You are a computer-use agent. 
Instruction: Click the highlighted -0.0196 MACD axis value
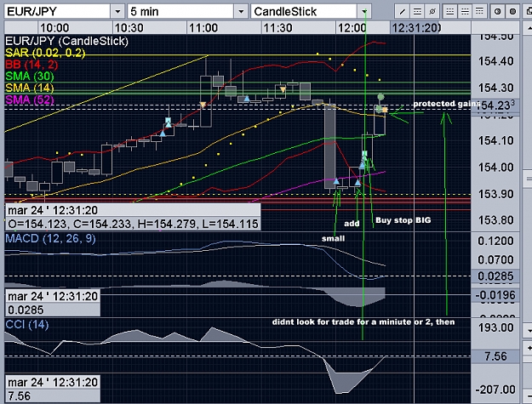495,295
